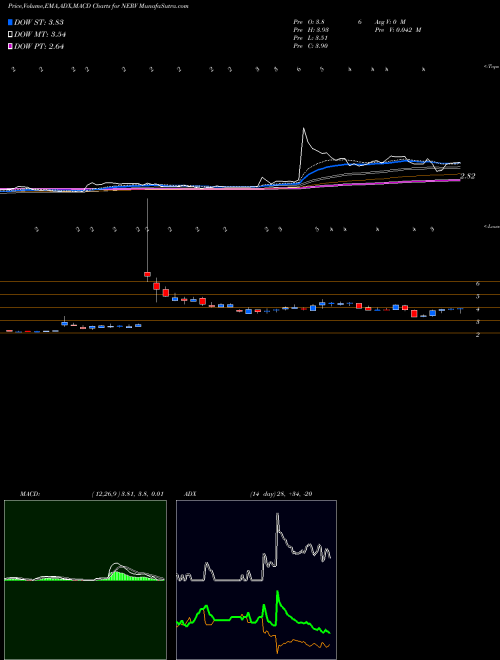
Task: Open the green MACD histogram panel
Action: (85, 580)
